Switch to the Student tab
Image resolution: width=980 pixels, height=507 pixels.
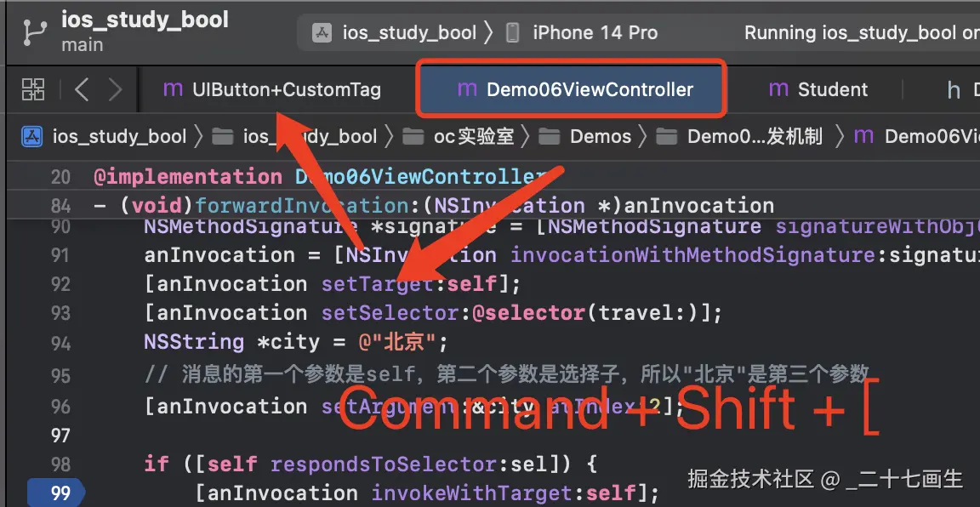[818, 89]
